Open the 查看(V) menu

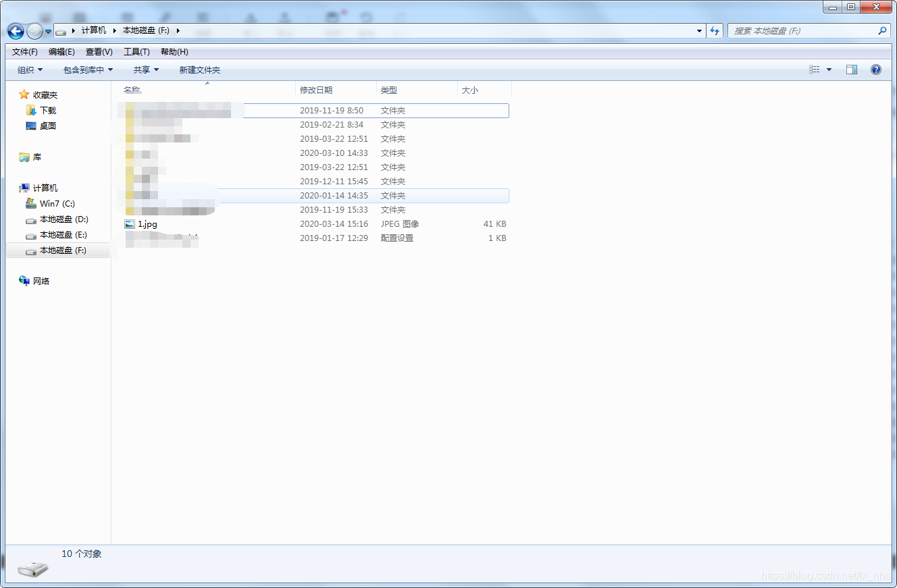pyautogui.click(x=99, y=52)
